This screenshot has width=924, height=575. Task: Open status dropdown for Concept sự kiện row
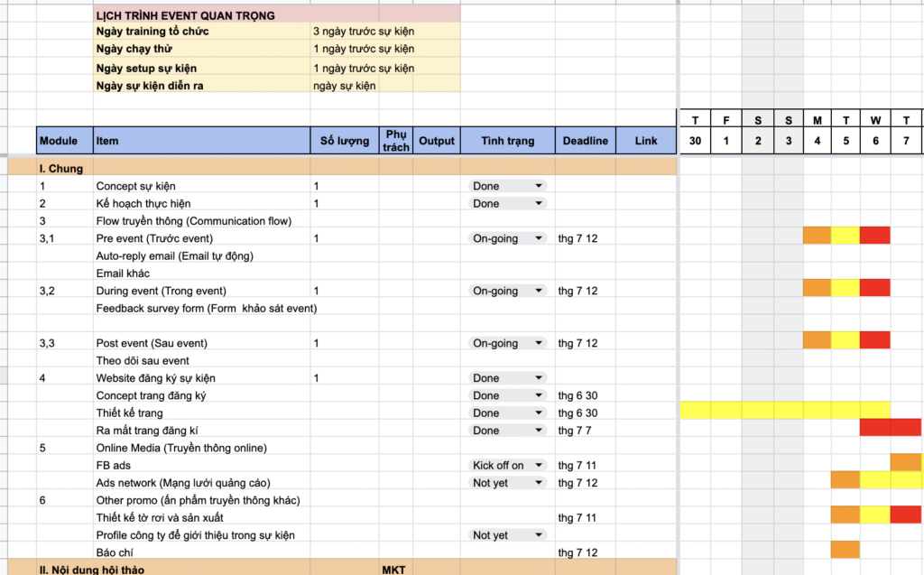point(539,186)
